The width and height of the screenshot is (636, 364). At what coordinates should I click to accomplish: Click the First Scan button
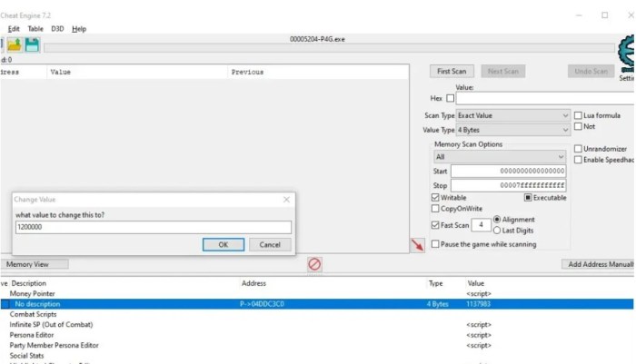[452, 72]
